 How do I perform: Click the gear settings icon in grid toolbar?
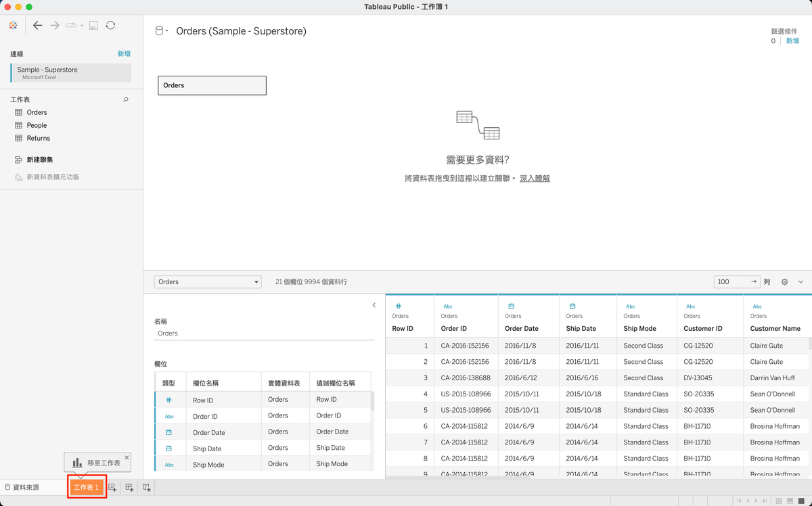tap(785, 281)
